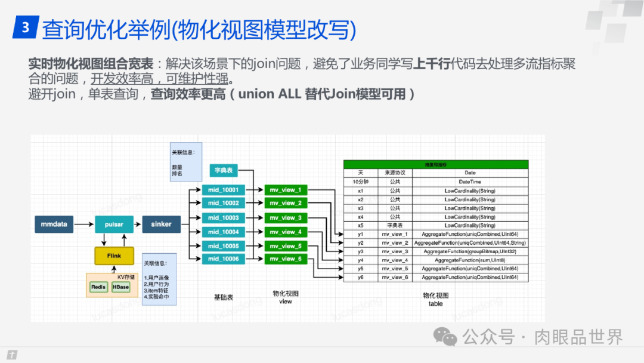This screenshot has height=363, width=644.
Task: Click the AggregateFunction(sum,UInt8) cell
Action: (470, 260)
